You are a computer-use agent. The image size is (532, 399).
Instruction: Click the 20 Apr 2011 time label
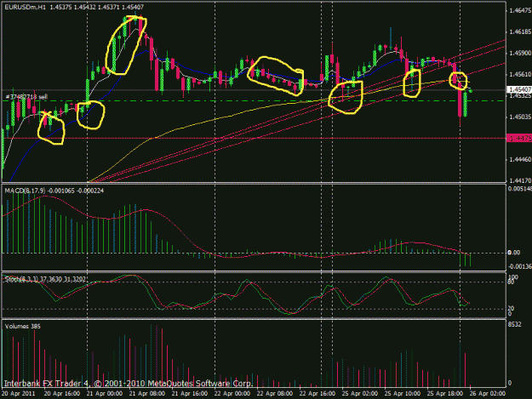[x=19, y=394]
